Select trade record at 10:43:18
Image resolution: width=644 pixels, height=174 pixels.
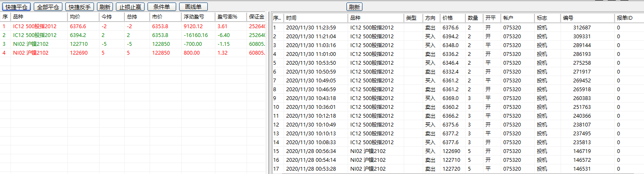pyautogui.click(x=458, y=98)
